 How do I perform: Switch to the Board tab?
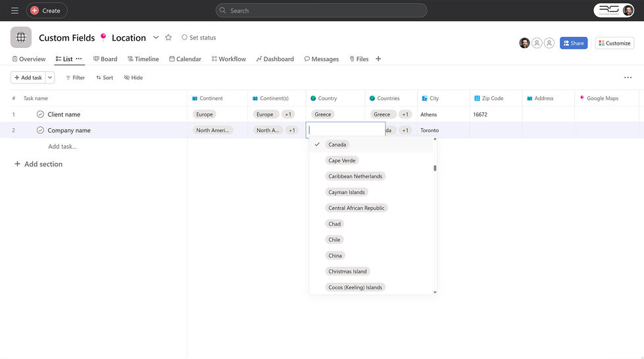coord(105,59)
